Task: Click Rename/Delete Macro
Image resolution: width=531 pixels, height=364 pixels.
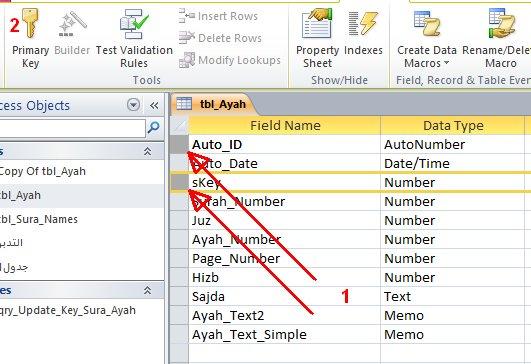Action: coord(497,39)
